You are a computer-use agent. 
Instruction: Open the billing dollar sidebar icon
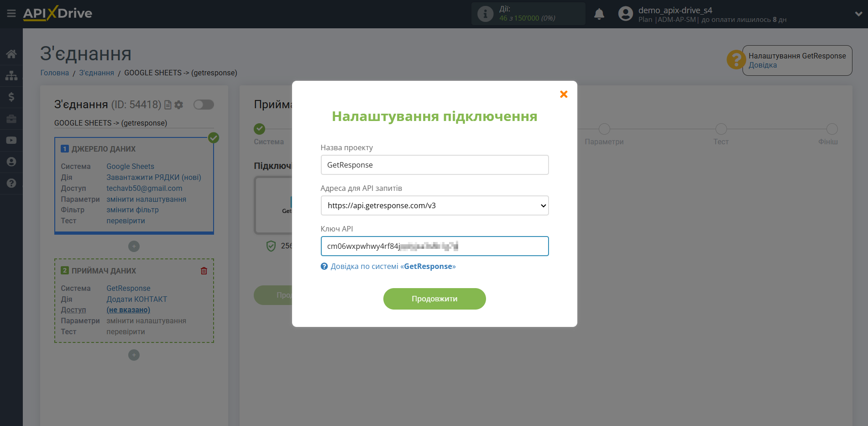[x=11, y=97]
